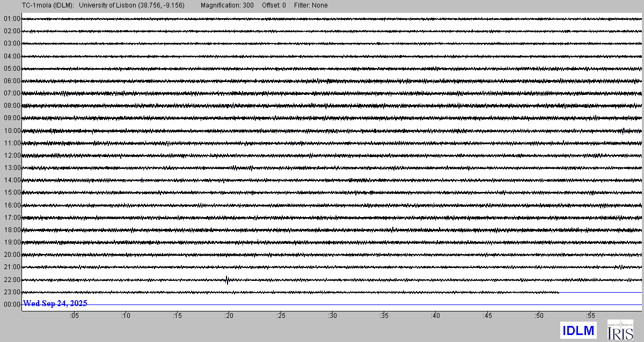Click the :55 minute tick label
The image size is (644, 342).
590,316
